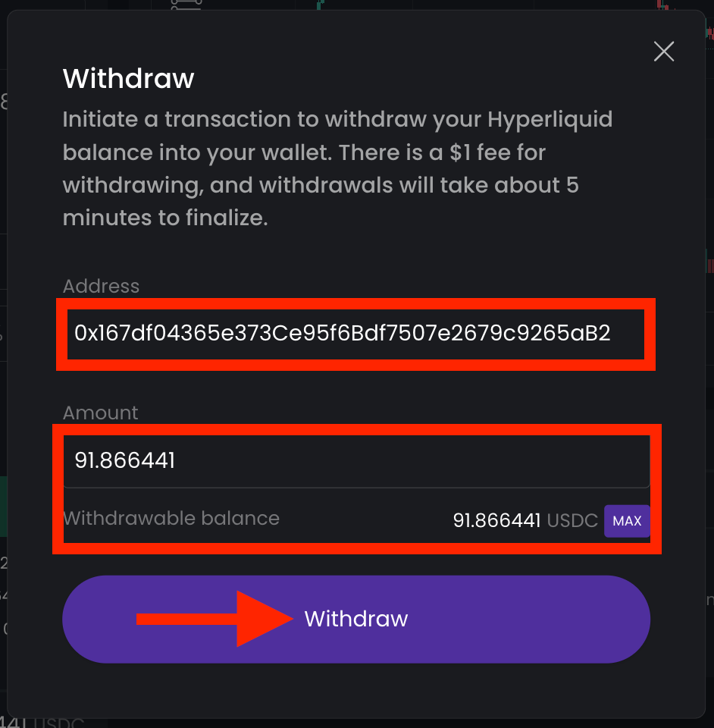Image resolution: width=714 pixels, height=728 pixels.
Task: Click the red arrow pointing at Withdraw
Action: 216,619
